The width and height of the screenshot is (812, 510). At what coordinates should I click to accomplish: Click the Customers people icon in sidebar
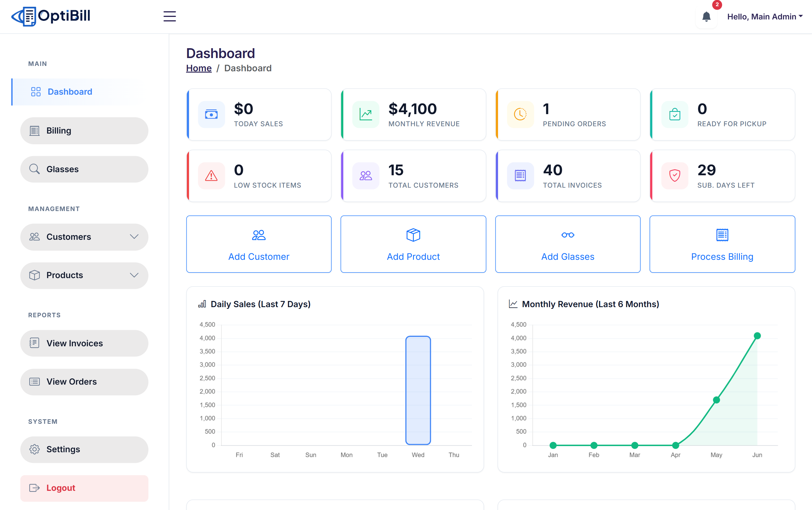pyautogui.click(x=34, y=237)
